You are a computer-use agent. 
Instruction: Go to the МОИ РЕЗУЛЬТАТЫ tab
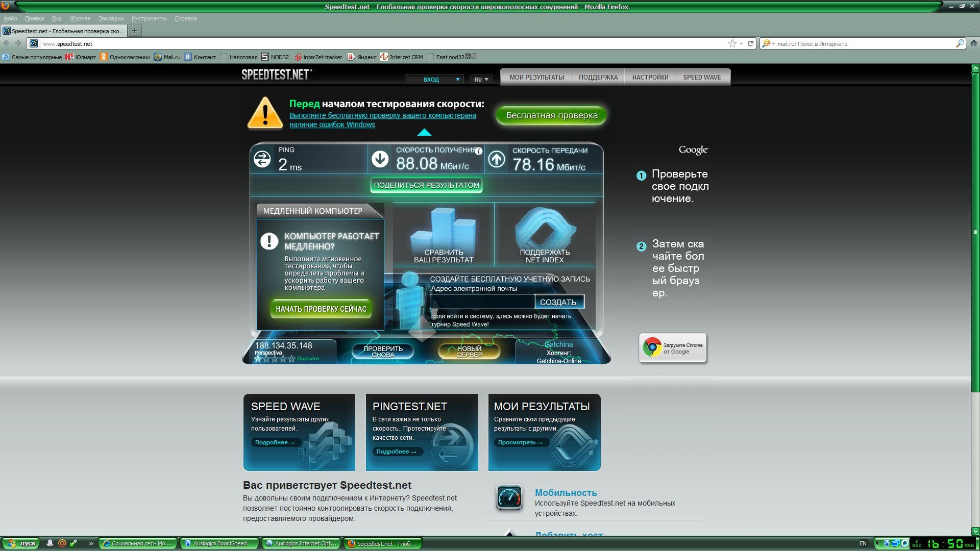pyautogui.click(x=536, y=78)
